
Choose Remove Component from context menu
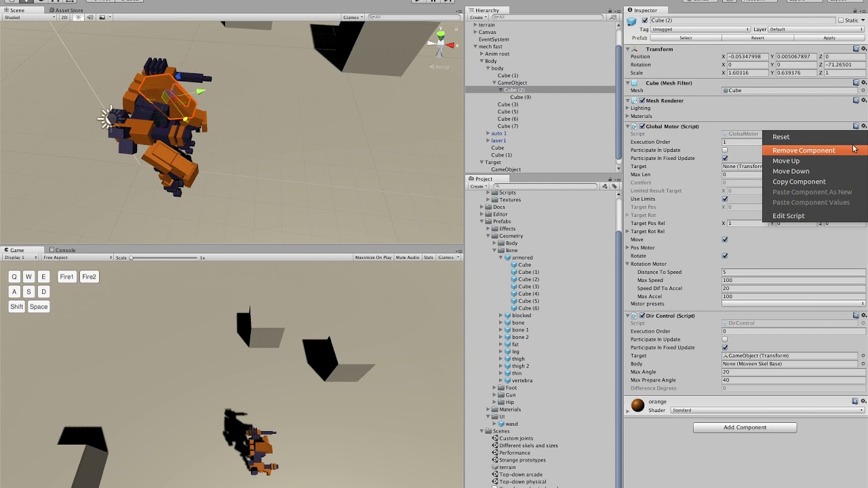814,150
